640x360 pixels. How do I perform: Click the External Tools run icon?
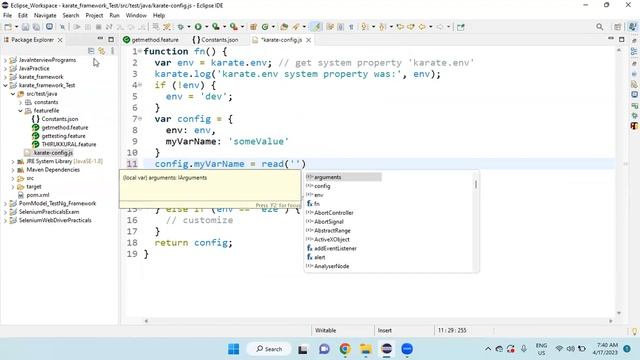pos(233,27)
